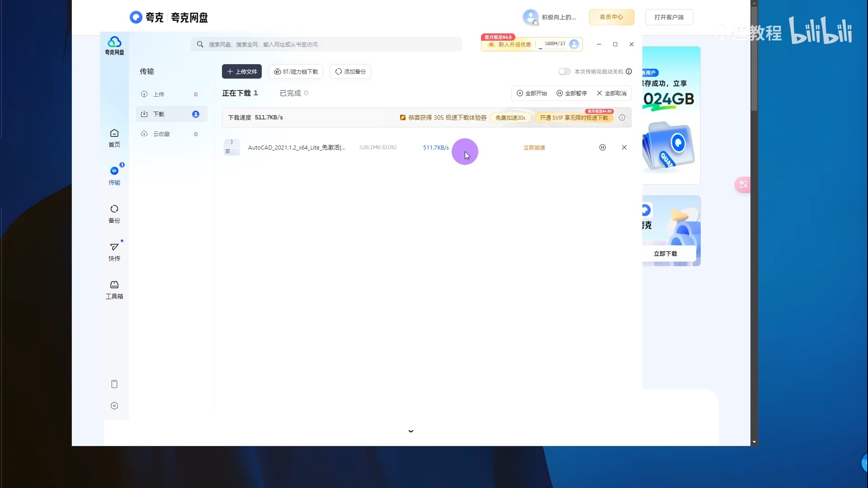The height and width of the screenshot is (488, 868).
Task: Maximize the 夸克网盘 client window
Action: (615, 44)
